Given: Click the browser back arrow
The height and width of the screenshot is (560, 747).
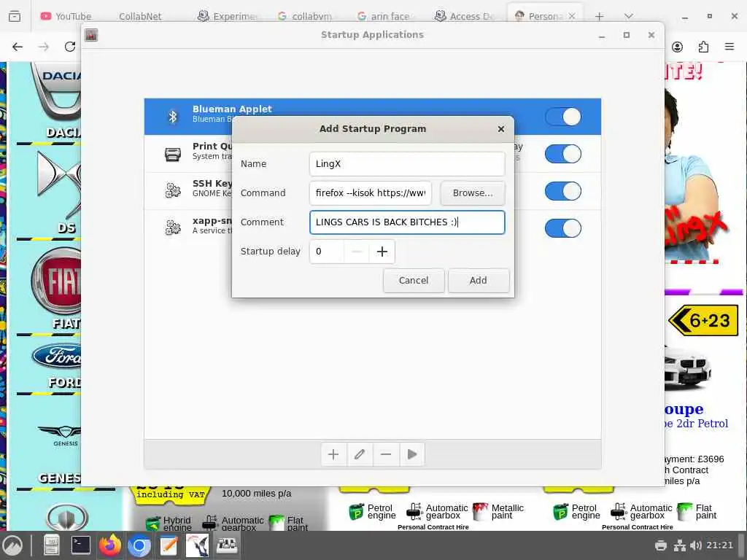Looking at the screenshot, I should [x=18, y=47].
